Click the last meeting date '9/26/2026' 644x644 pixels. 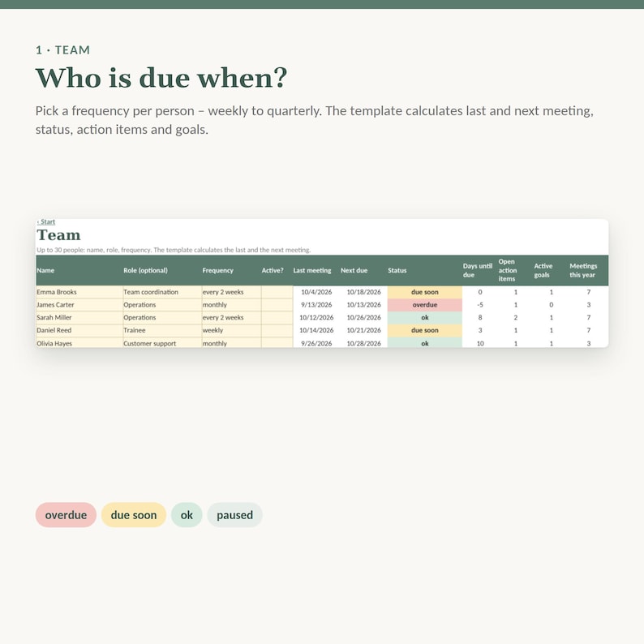(316, 343)
